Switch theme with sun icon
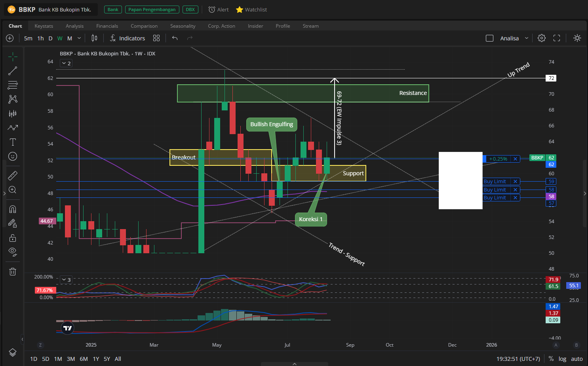 coord(577,38)
